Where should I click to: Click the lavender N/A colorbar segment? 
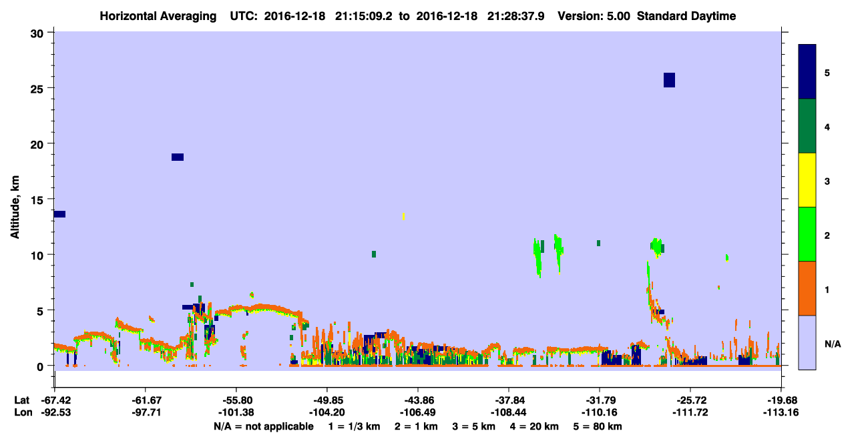tap(807, 342)
